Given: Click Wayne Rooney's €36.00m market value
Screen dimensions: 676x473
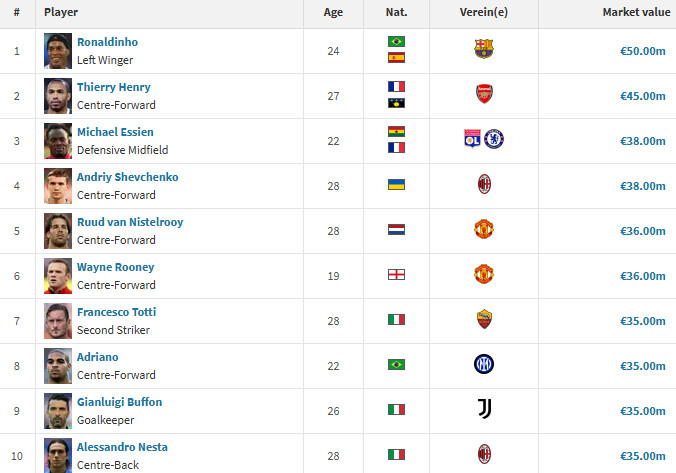Looking at the screenshot, I should [x=642, y=276].
